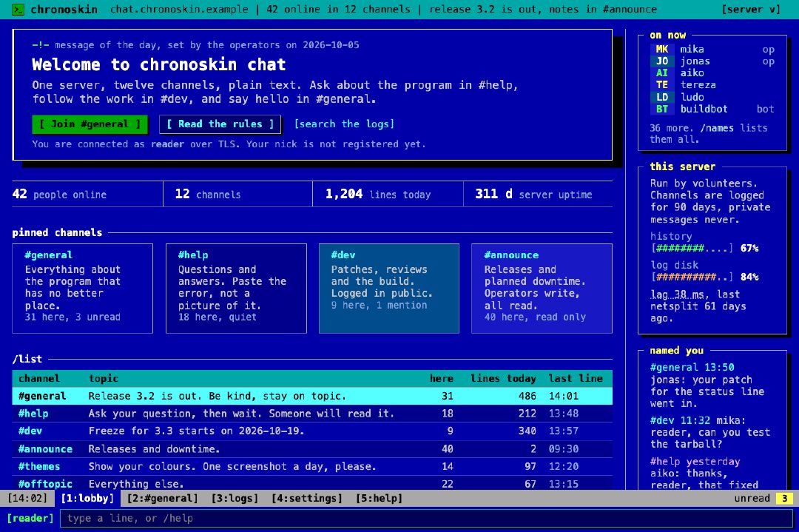The width and height of the screenshot is (799, 532).
Task: Select the #dev row in channel list
Action: [x=312, y=431]
